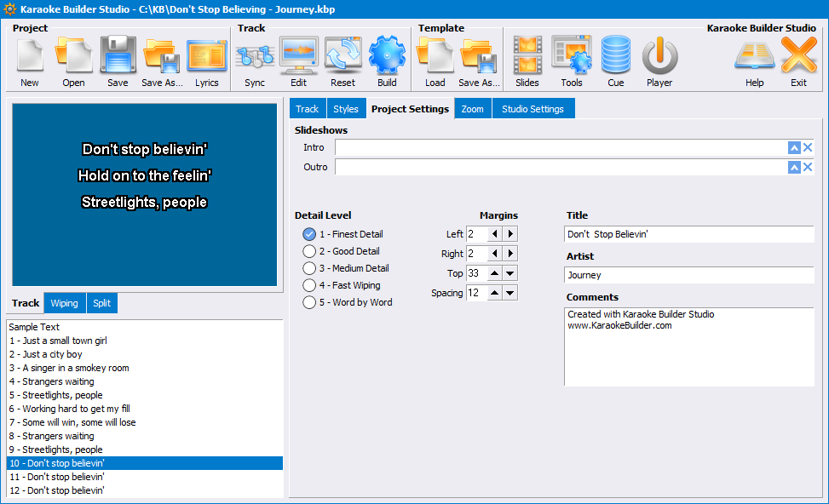Select line 6 - Working hard to get my fill

[x=145, y=409]
